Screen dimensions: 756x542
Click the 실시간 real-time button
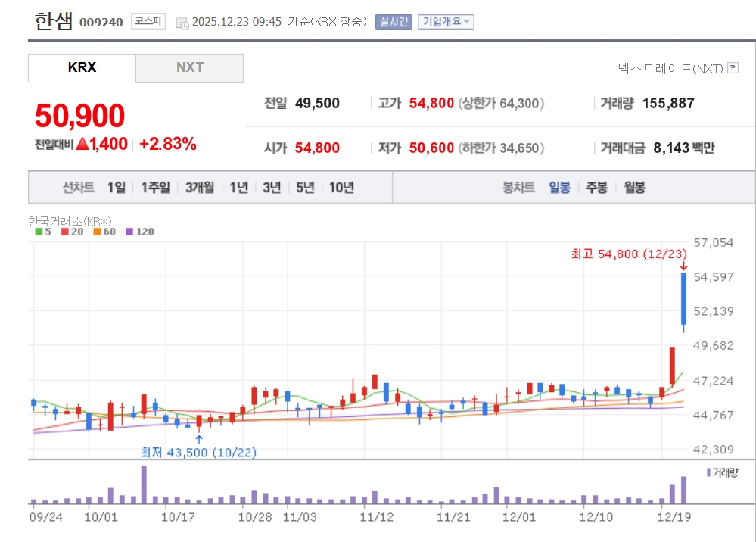(x=393, y=22)
